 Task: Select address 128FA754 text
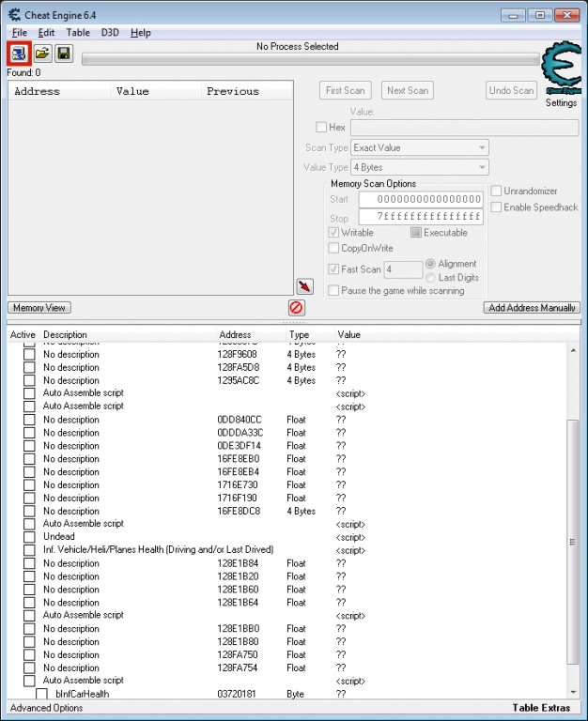(x=238, y=668)
